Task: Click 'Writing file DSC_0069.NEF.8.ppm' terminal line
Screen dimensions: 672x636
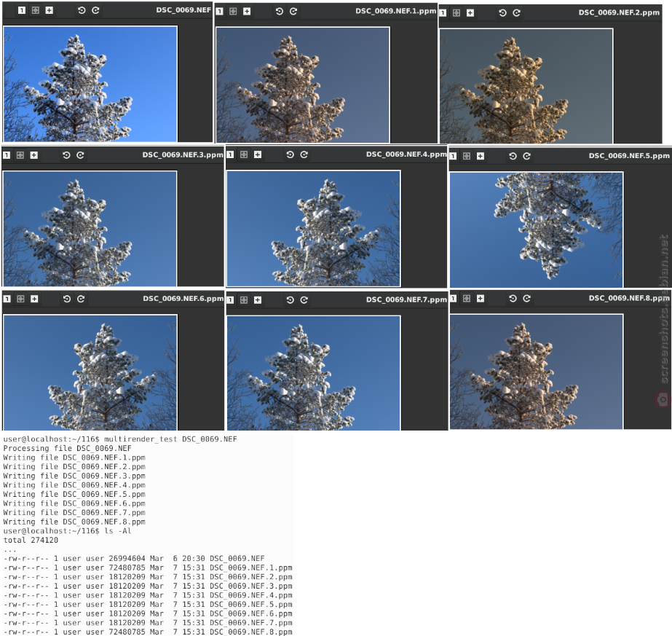Action: [74, 522]
